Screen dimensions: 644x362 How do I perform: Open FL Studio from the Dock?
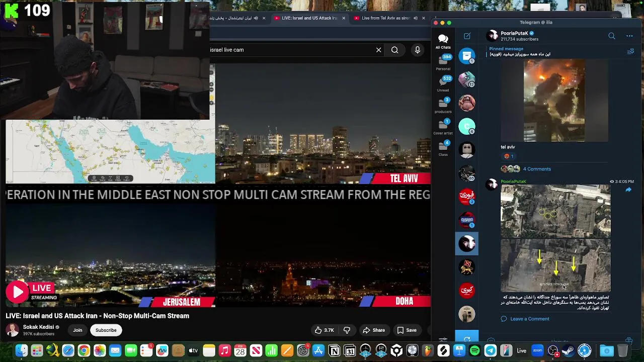click(x=428, y=350)
